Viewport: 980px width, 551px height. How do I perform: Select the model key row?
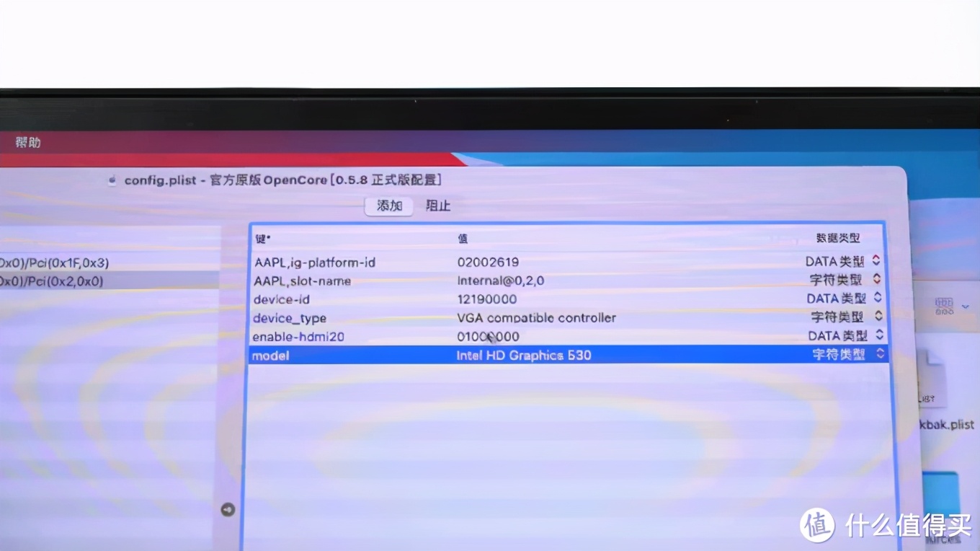(568, 355)
